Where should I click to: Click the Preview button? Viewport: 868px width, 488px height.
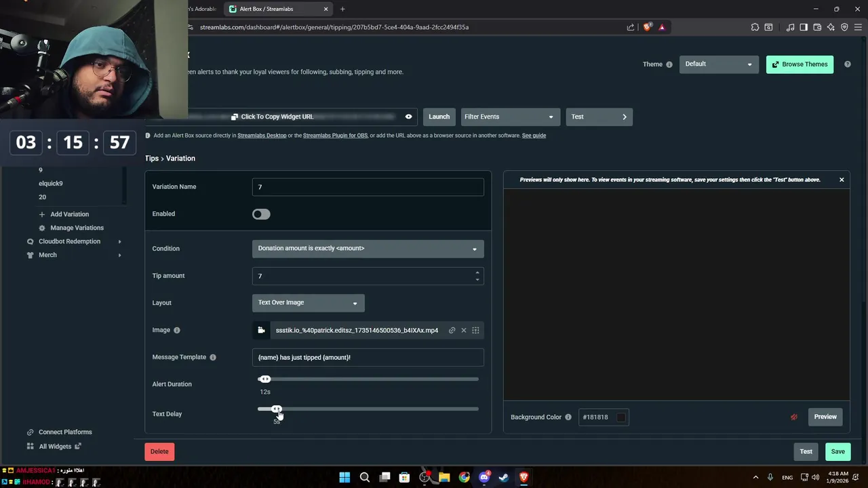825,417
